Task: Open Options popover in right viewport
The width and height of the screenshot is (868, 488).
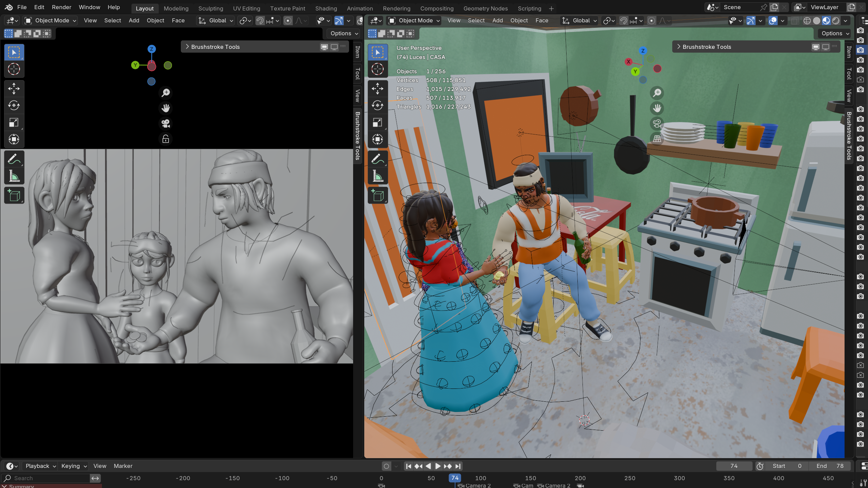Action: click(835, 33)
